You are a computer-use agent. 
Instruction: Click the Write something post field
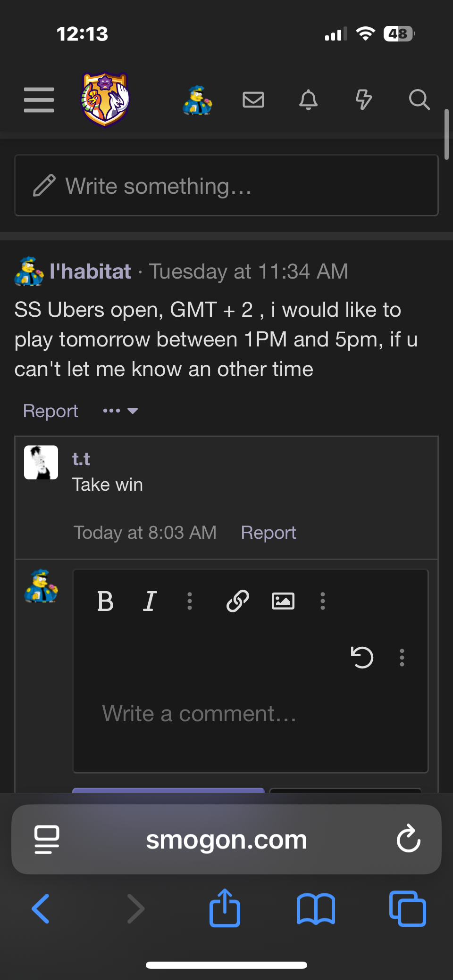226,186
